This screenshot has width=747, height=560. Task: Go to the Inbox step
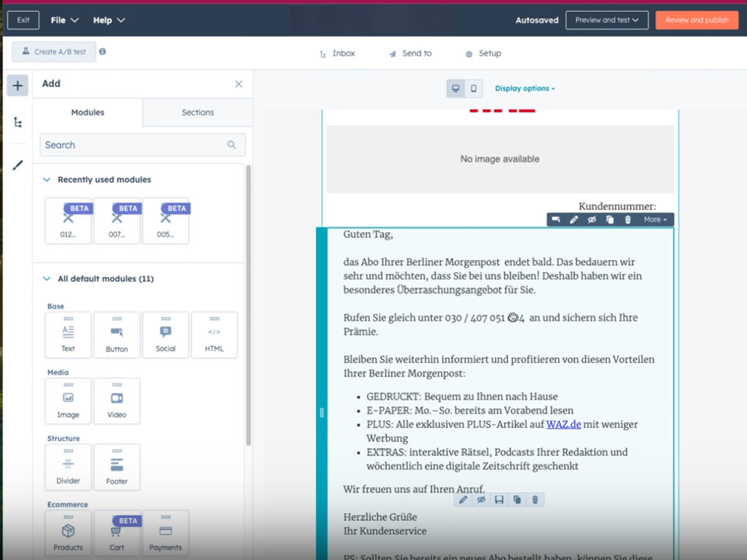coord(337,54)
